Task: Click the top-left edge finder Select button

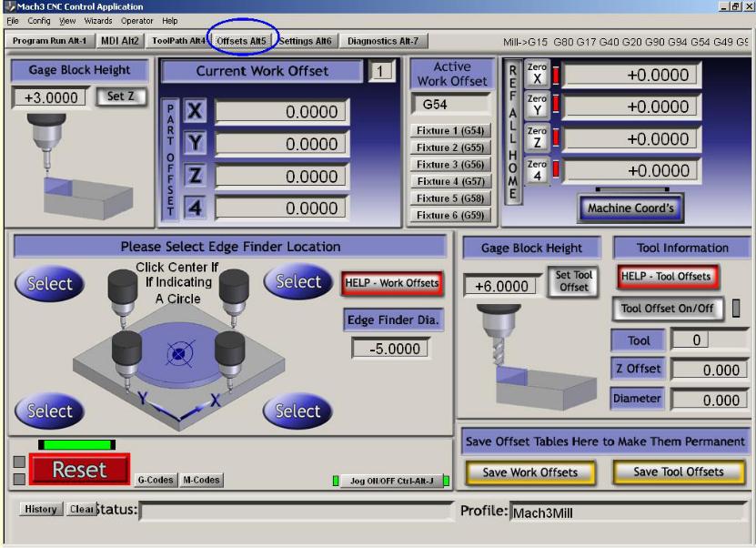Action: tap(50, 283)
